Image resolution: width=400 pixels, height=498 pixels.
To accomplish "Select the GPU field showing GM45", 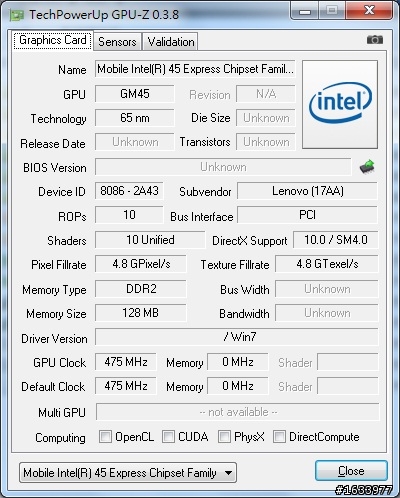I will (x=135, y=94).
